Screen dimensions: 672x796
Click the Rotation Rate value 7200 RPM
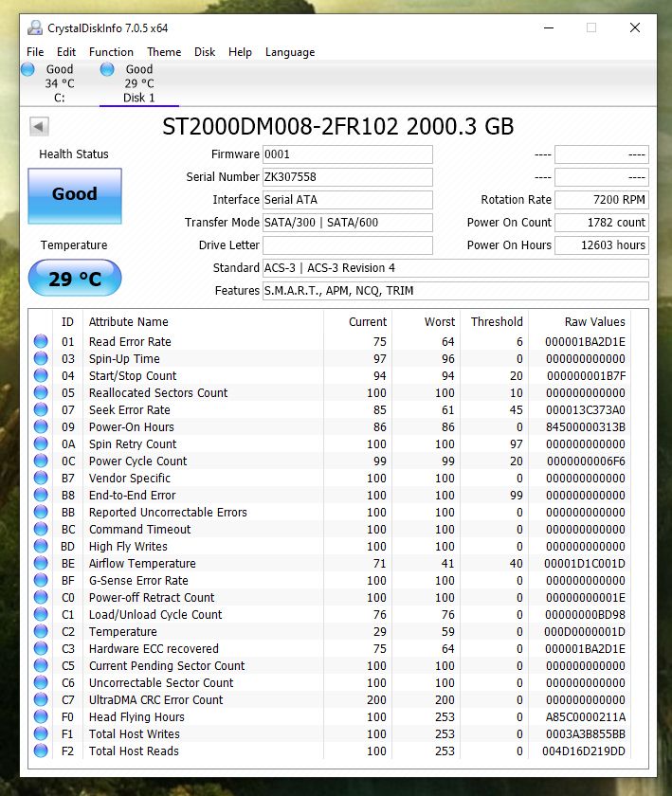click(602, 200)
